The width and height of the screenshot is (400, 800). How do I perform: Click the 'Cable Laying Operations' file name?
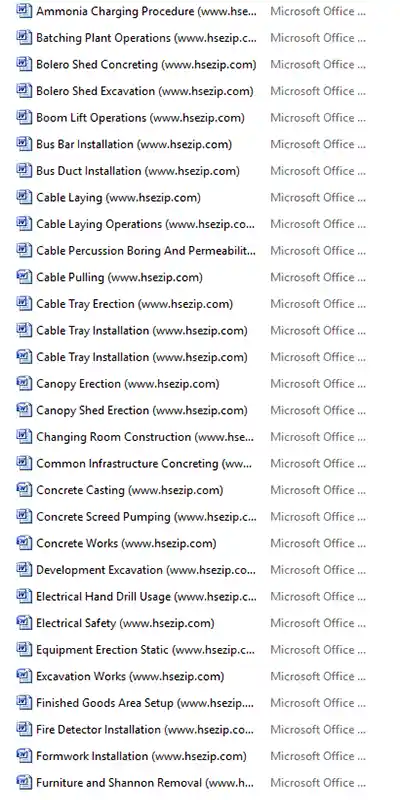[146, 224]
